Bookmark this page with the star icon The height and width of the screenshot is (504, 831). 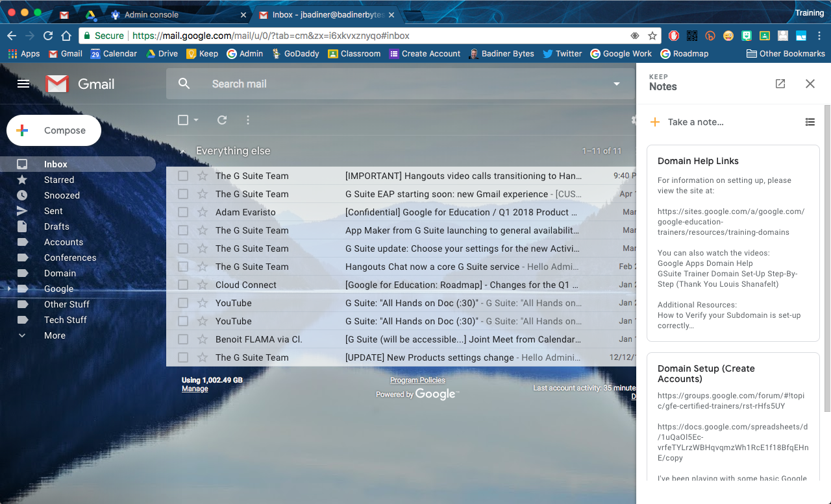click(652, 36)
